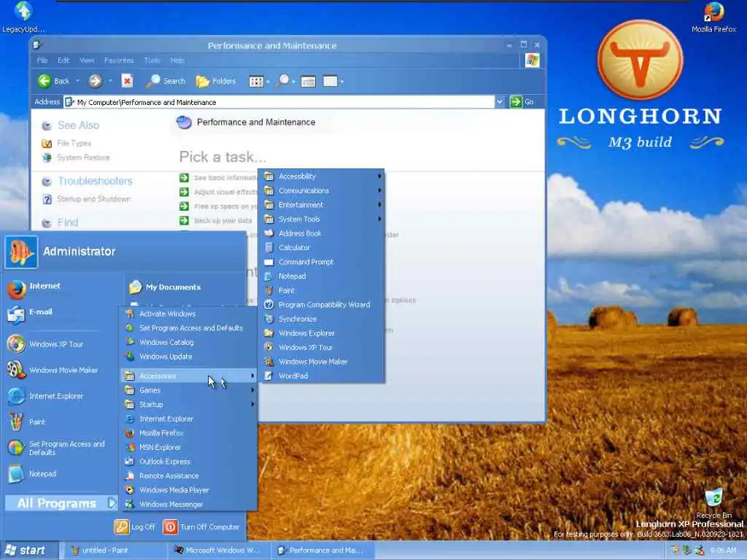Open WordPad from Accessories menu
Image resolution: width=747 pixels, height=560 pixels.
(x=322, y=376)
